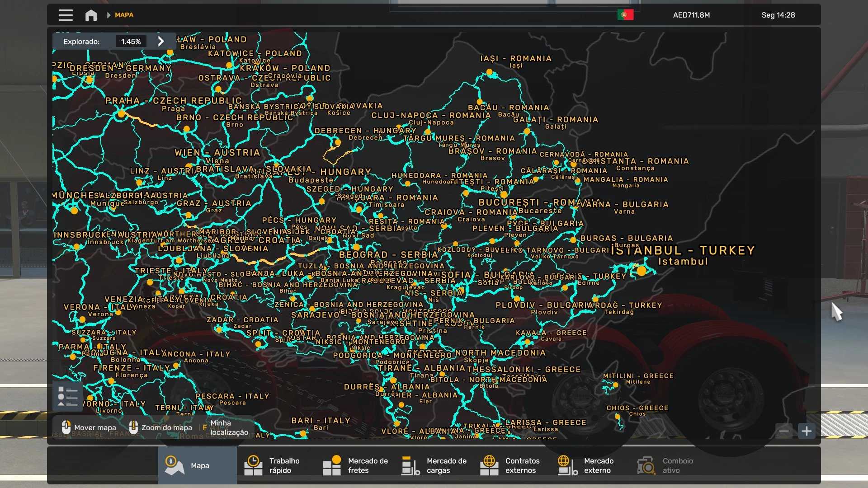
Task: Open Contratos externos
Action: (512, 465)
